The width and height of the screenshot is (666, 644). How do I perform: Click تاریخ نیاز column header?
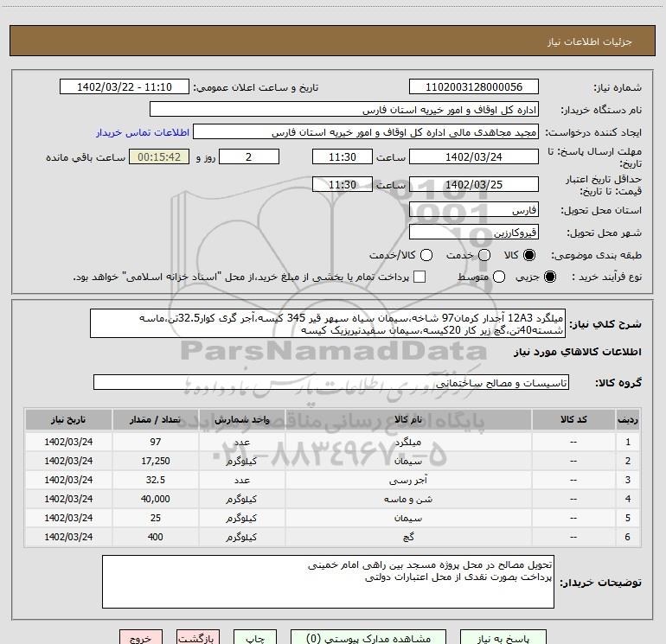point(68,419)
